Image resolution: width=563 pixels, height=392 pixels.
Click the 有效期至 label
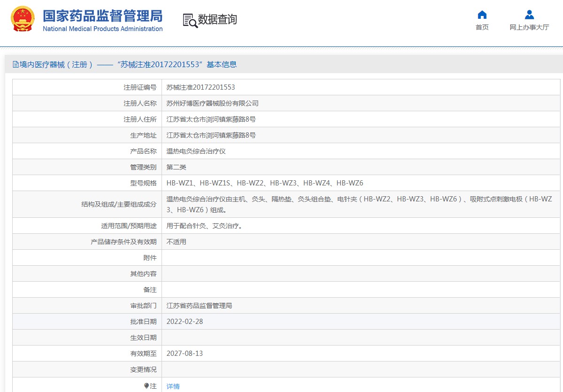click(143, 354)
